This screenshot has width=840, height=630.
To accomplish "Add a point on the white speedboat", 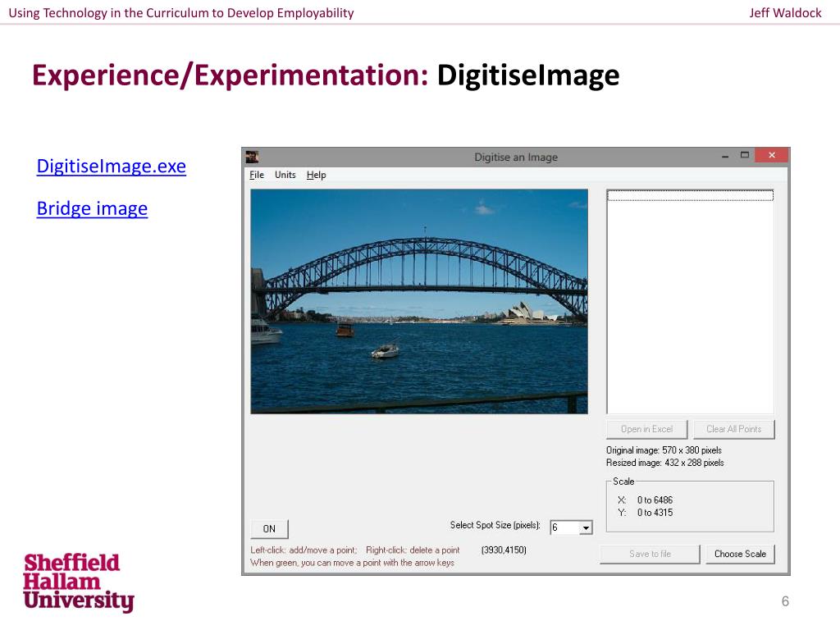I will (x=385, y=350).
